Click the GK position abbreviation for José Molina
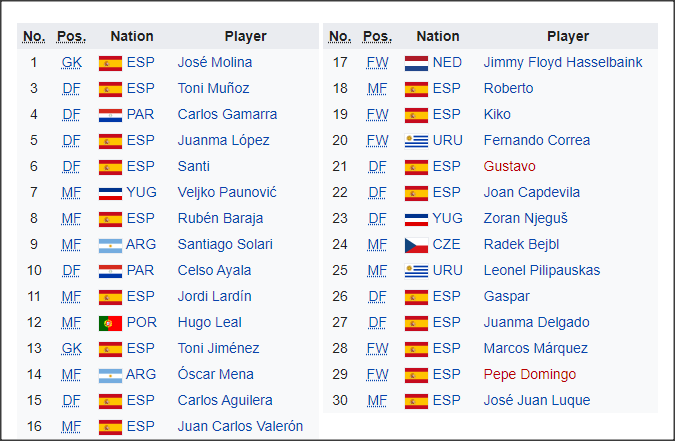The image size is (675, 441). 71,62
